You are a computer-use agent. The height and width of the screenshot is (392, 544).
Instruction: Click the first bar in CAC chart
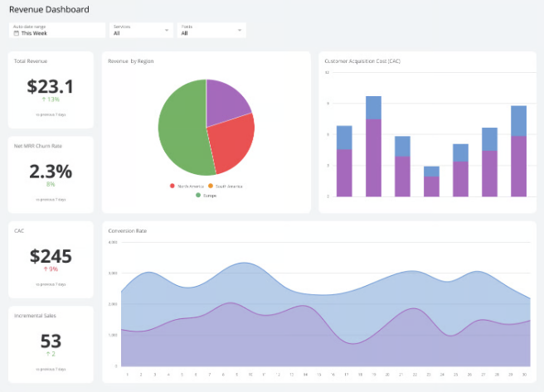344,161
